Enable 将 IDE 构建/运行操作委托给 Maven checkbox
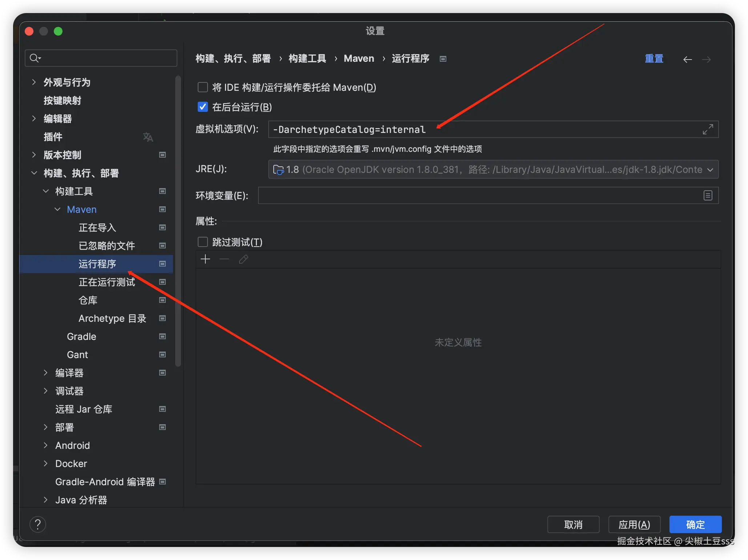Image resolution: width=748 pixels, height=560 pixels. [x=202, y=88]
